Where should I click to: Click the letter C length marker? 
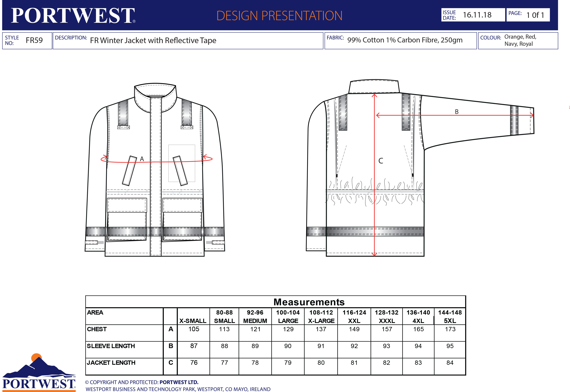381,161
